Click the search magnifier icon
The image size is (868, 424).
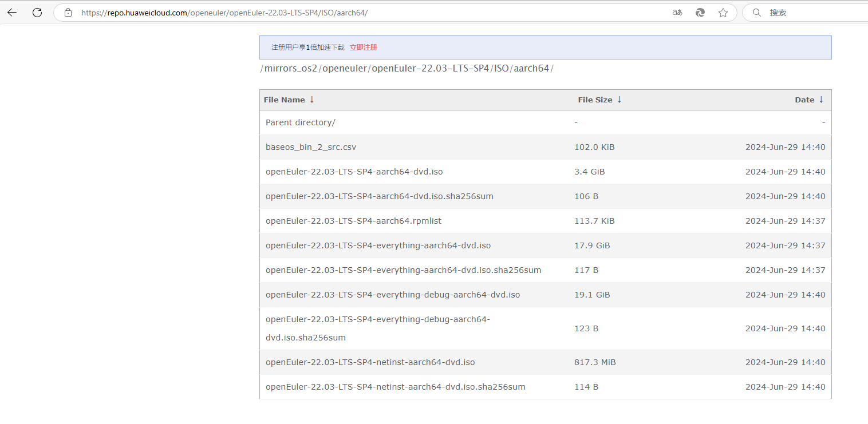click(757, 13)
